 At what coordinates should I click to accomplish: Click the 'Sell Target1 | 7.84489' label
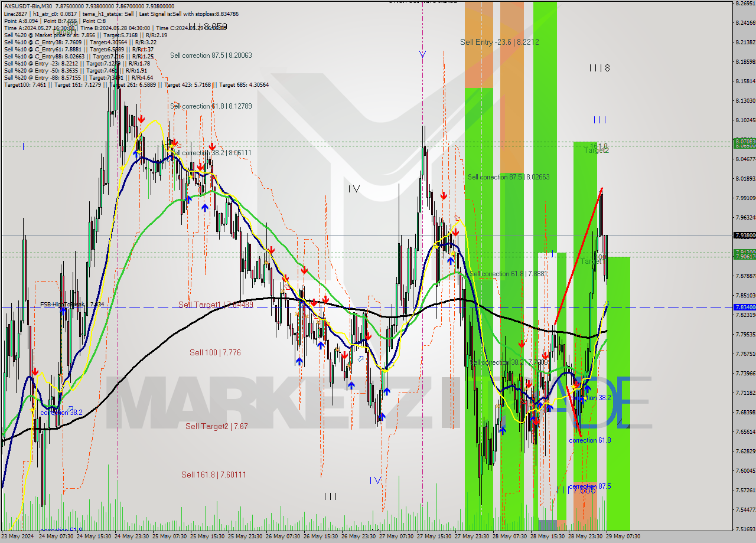coord(216,305)
